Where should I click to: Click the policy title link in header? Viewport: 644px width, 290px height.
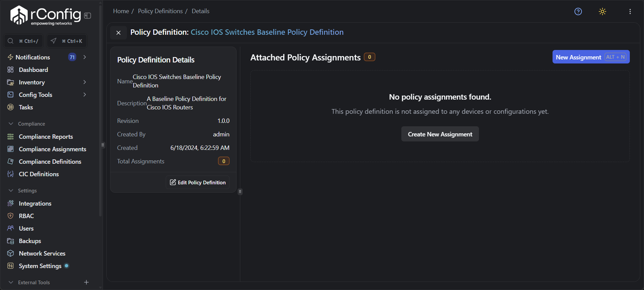[x=267, y=32]
